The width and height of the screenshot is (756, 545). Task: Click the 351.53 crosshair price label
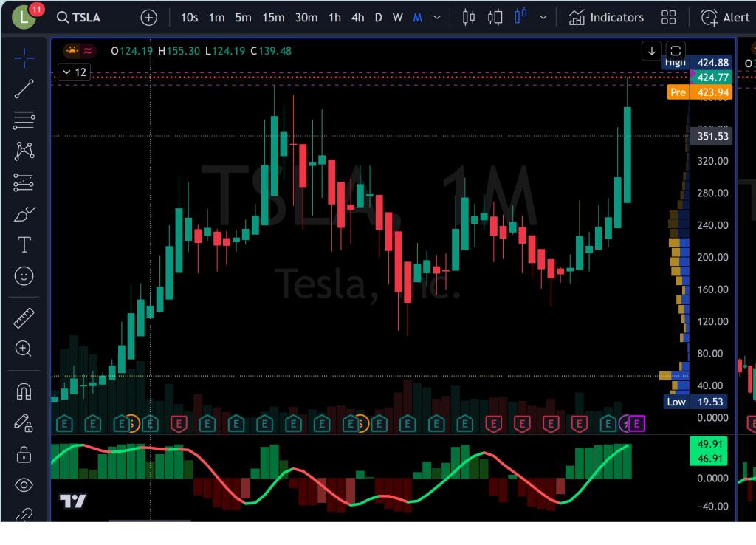(x=712, y=136)
